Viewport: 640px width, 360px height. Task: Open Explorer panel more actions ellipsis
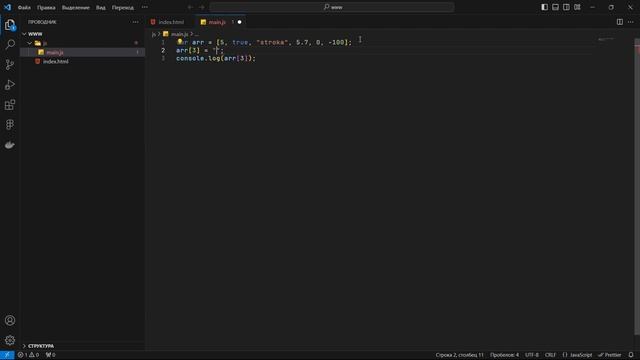point(136,22)
